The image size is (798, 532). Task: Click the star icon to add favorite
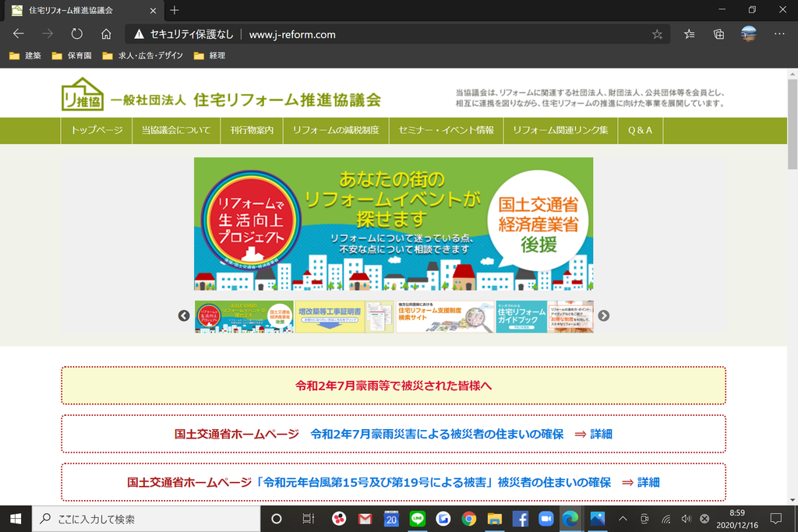pyautogui.click(x=657, y=33)
